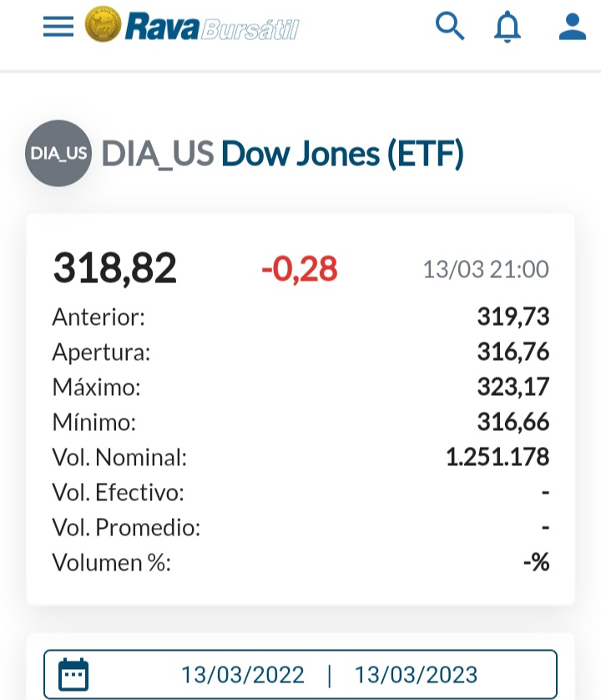The width and height of the screenshot is (601, 700).
Task: Open the hamburger navigation menu
Action: [x=58, y=27]
